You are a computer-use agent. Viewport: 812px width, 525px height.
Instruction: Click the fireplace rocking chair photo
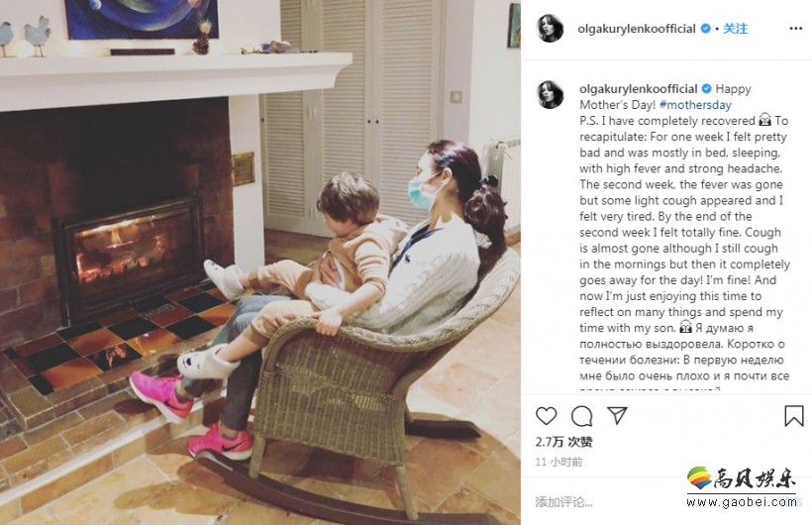click(x=260, y=262)
